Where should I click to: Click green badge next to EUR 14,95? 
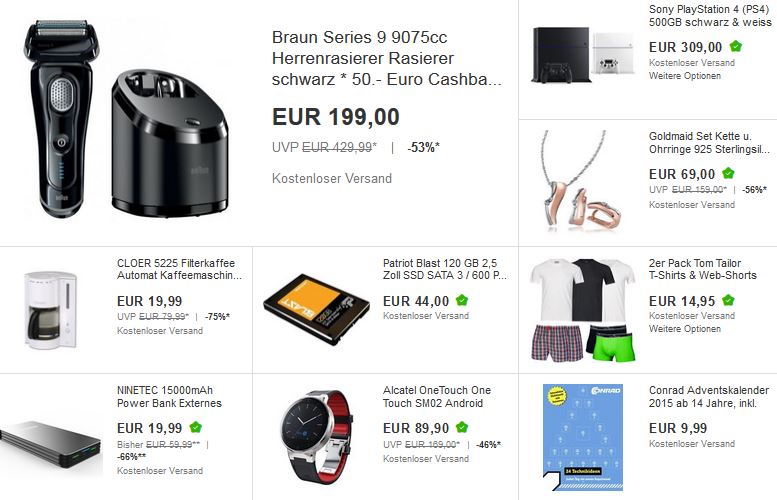point(728,300)
